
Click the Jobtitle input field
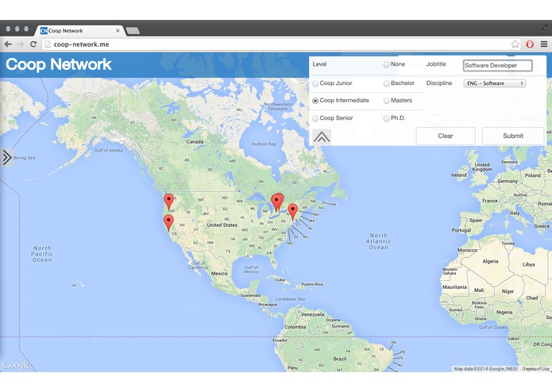pyautogui.click(x=497, y=65)
